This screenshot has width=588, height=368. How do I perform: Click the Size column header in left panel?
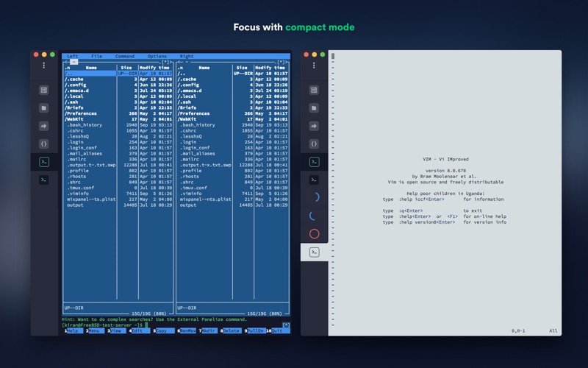point(126,68)
